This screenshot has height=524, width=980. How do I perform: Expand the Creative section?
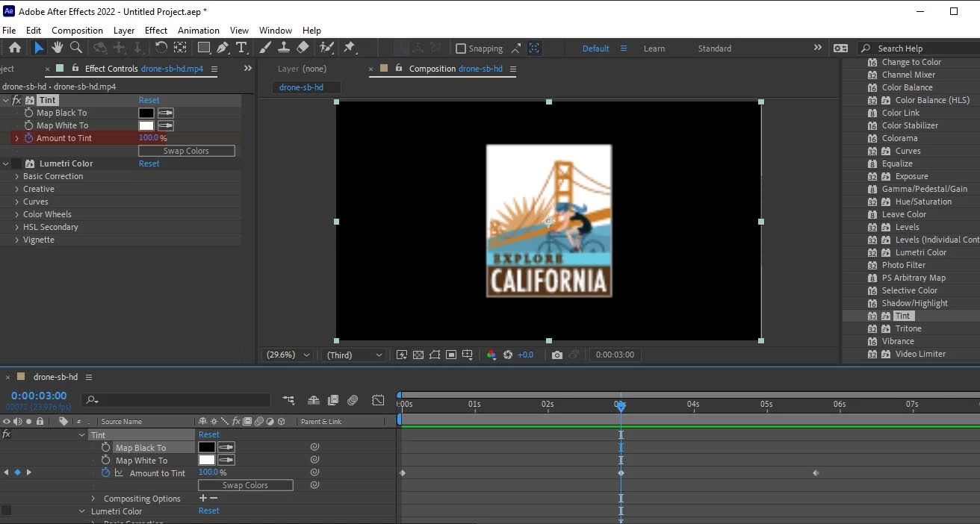tap(17, 189)
